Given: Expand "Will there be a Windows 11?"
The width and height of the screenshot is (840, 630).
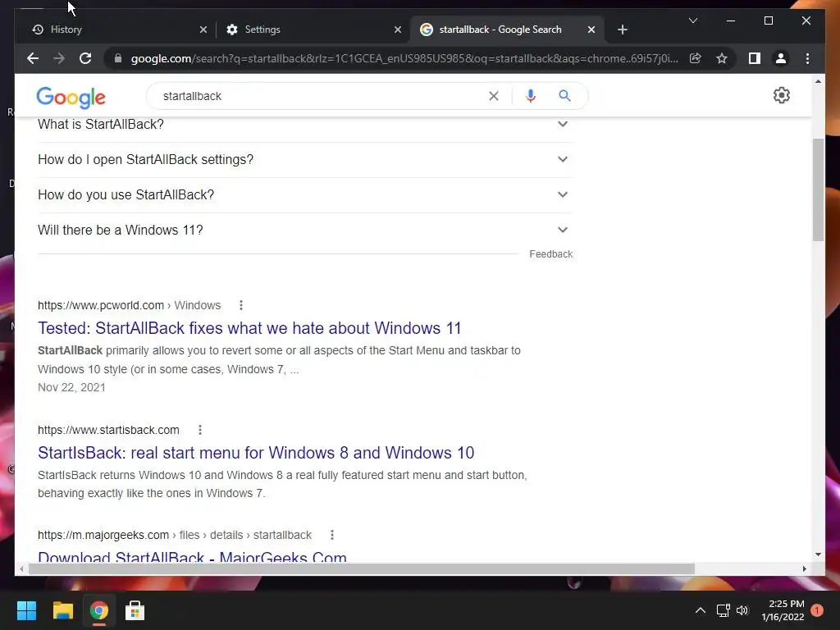Looking at the screenshot, I should coord(304,231).
